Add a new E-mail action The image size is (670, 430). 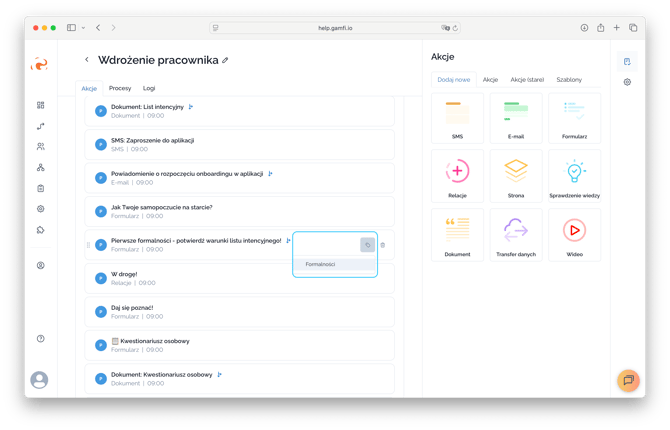[x=516, y=119]
